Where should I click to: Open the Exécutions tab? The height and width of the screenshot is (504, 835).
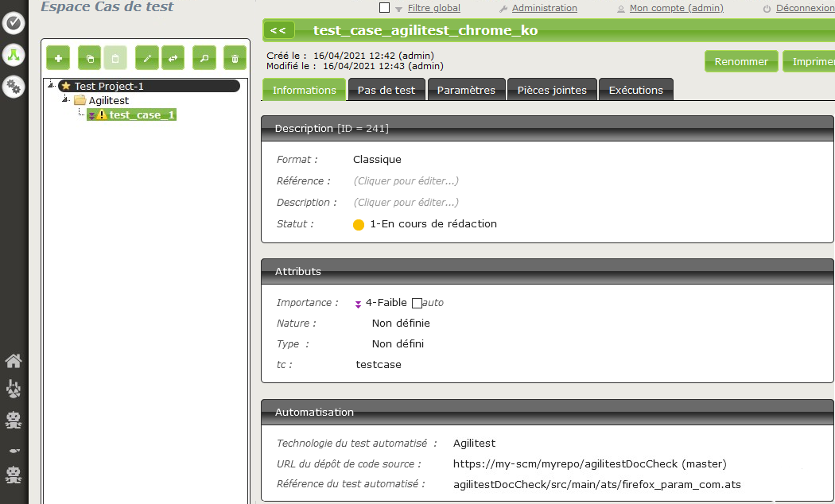tap(635, 90)
